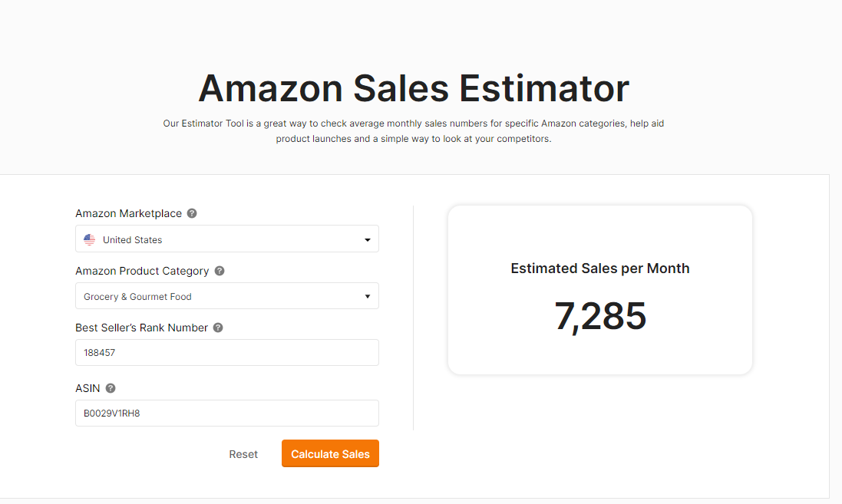The width and height of the screenshot is (842, 504).
Task: Open the 'Grocery & Gourmet Food' category dropdown
Action: click(x=227, y=296)
